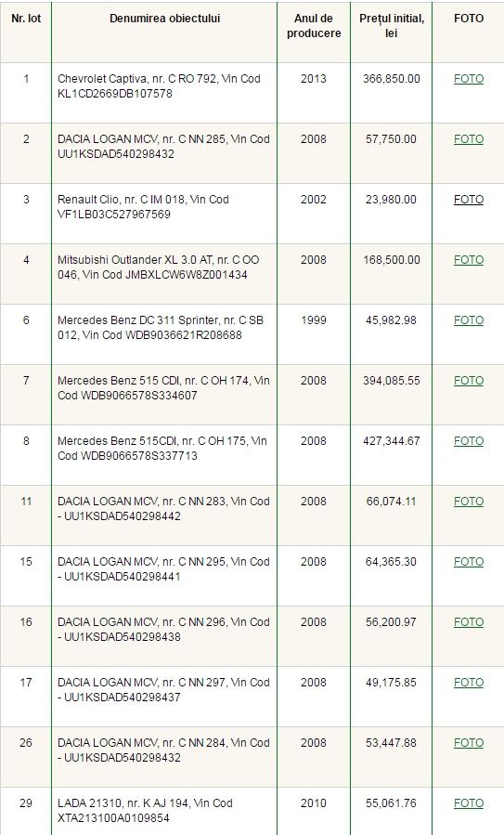
Task: Open FOTO link for lot 16 Dacia Logan
Action: coord(469,622)
